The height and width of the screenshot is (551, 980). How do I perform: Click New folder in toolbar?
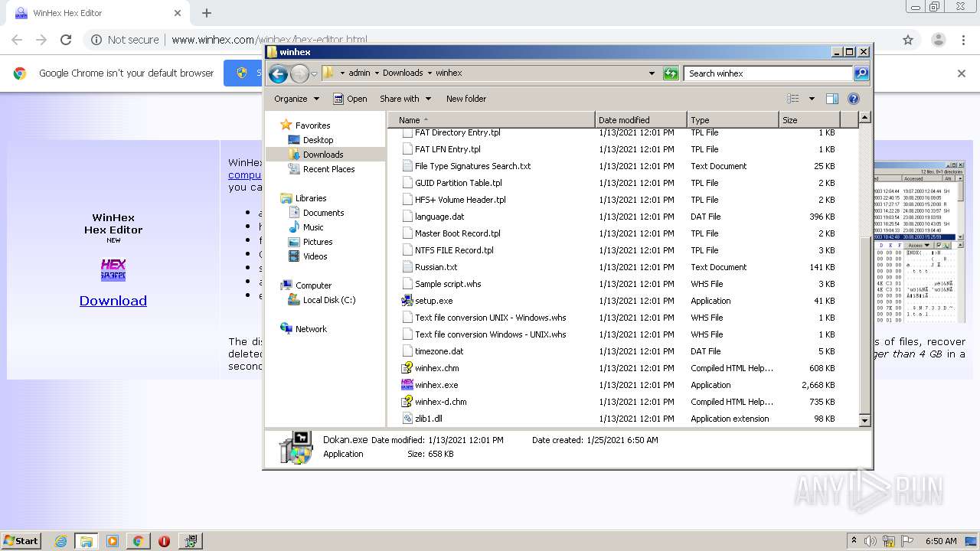[x=466, y=99]
